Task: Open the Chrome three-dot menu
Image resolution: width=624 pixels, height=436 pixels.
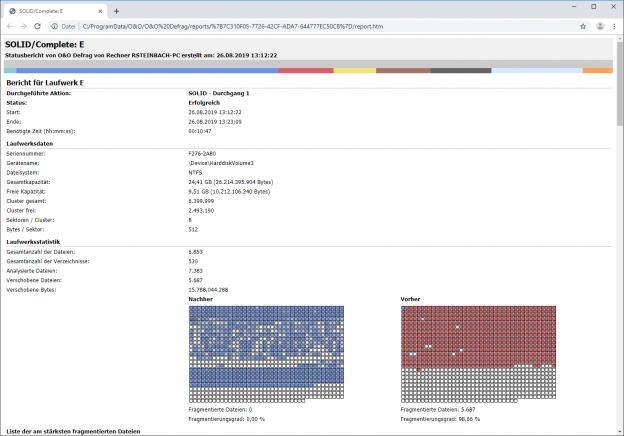Action: pos(613,26)
